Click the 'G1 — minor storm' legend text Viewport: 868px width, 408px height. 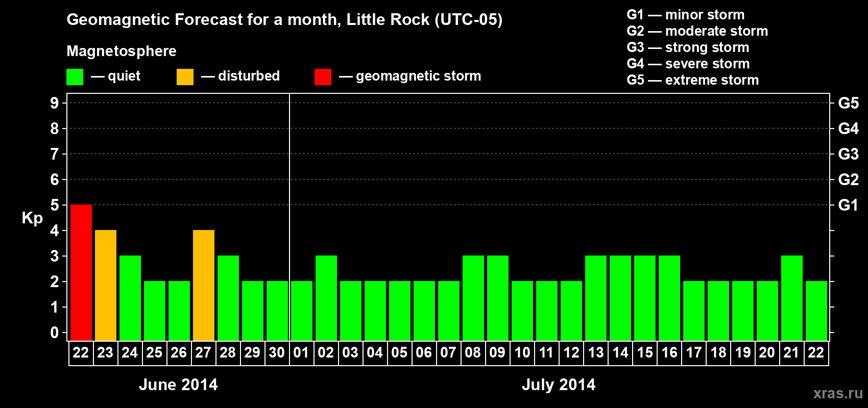pyautogui.click(x=686, y=15)
